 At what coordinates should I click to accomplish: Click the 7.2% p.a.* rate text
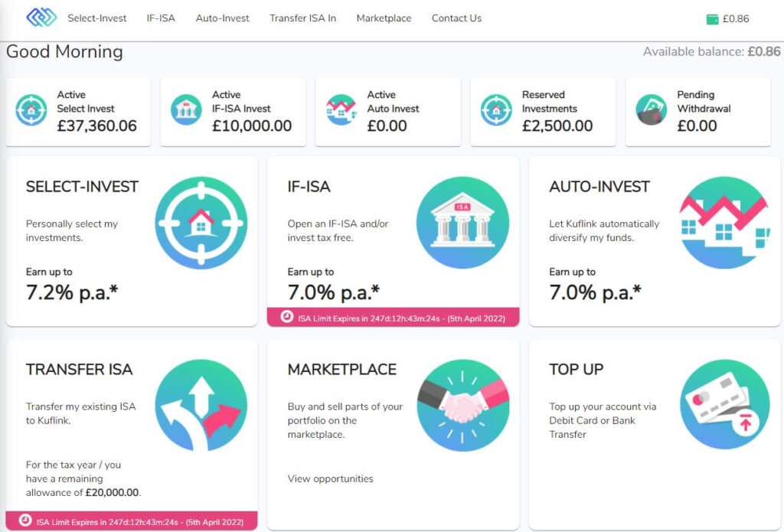pyautogui.click(x=72, y=292)
